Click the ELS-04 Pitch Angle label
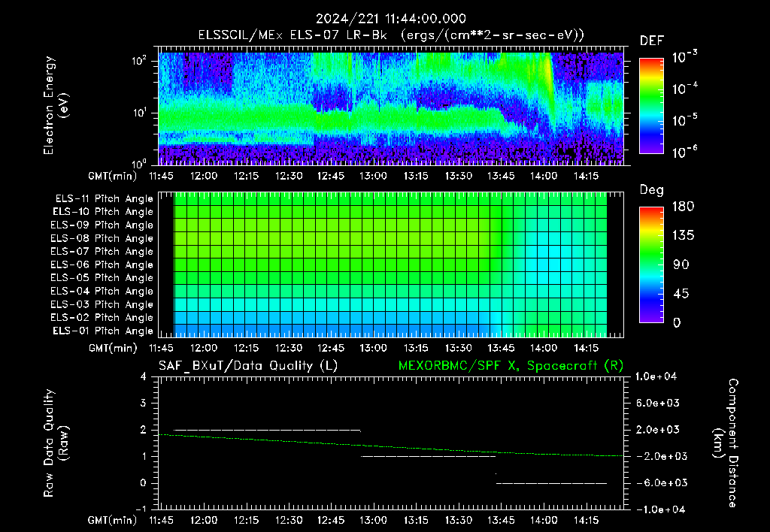770x532 pixels. coord(102,291)
